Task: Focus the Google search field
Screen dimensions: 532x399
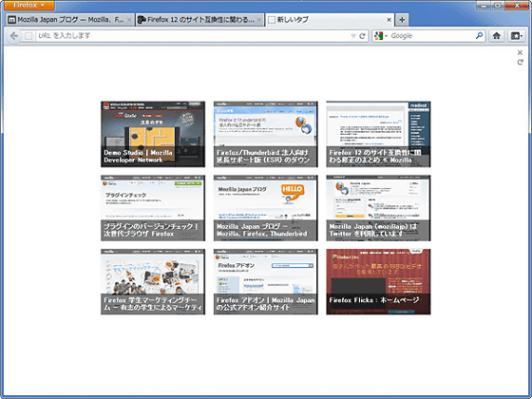Action: (432, 36)
